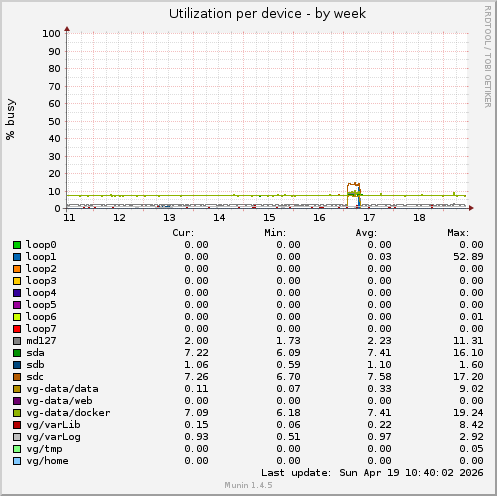Click the loop5 magenta legend swatch
497x496 pixels.
coord(17,305)
